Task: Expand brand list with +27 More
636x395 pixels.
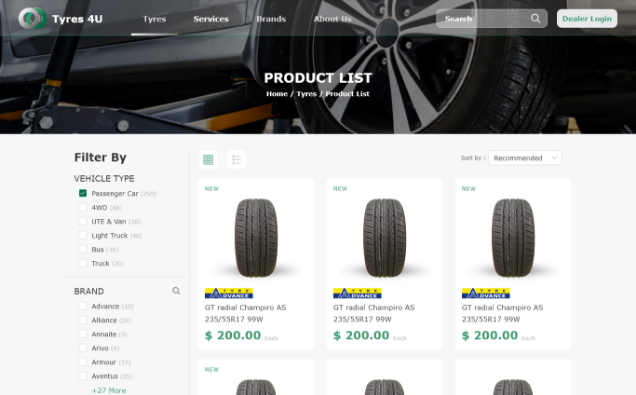Action: coord(109,390)
